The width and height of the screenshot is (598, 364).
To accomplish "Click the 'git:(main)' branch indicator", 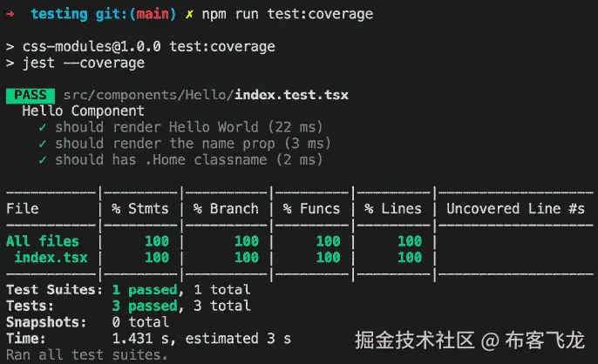I will coord(136,14).
